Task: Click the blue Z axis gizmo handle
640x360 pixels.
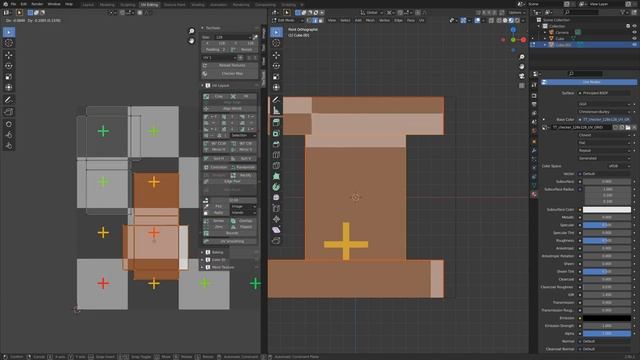Action: pos(513,30)
